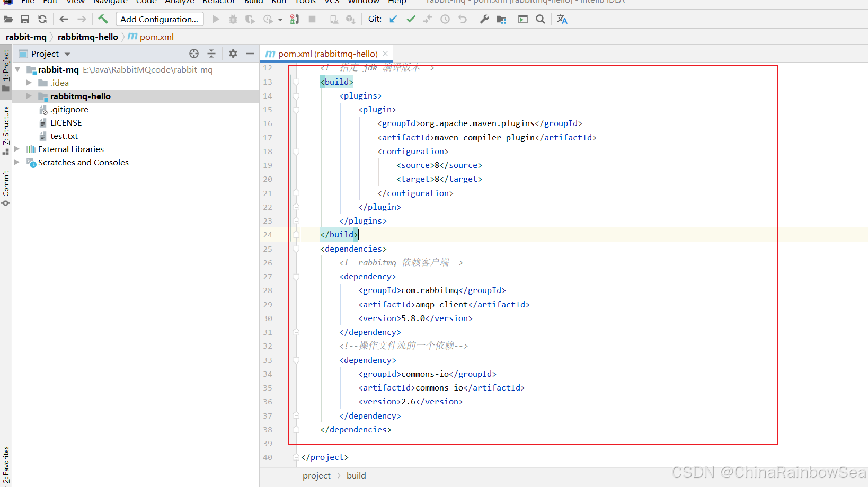Click the Update Project blue arrow Git icon
Viewport: 868px width, 487px height.
pyautogui.click(x=393, y=19)
